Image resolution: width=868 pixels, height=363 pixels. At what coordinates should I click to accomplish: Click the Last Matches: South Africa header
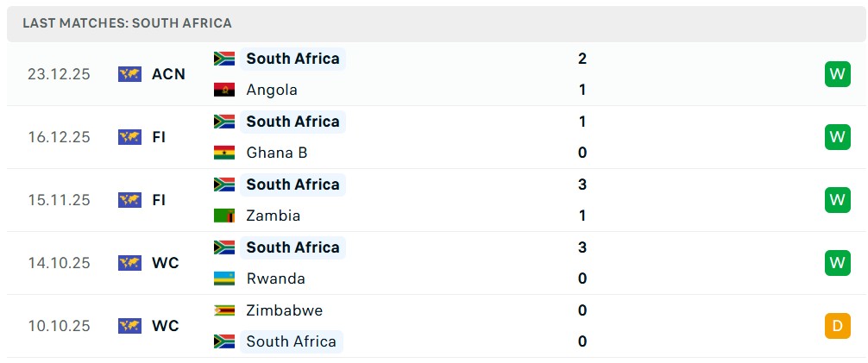pos(128,23)
